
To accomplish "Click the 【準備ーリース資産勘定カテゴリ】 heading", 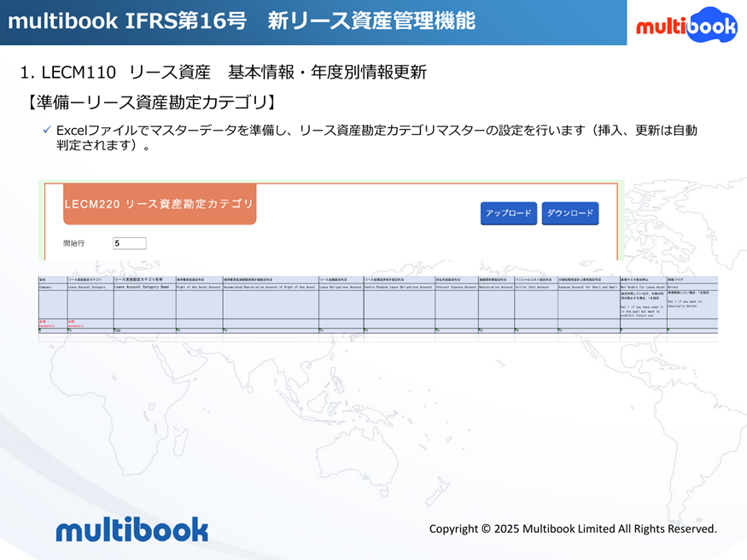I will pyautogui.click(x=151, y=102).
